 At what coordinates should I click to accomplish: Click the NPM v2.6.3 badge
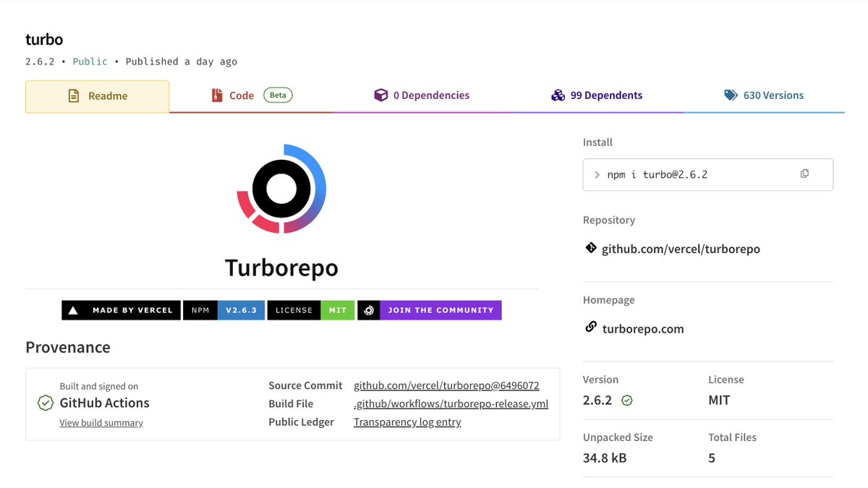pyautogui.click(x=224, y=310)
